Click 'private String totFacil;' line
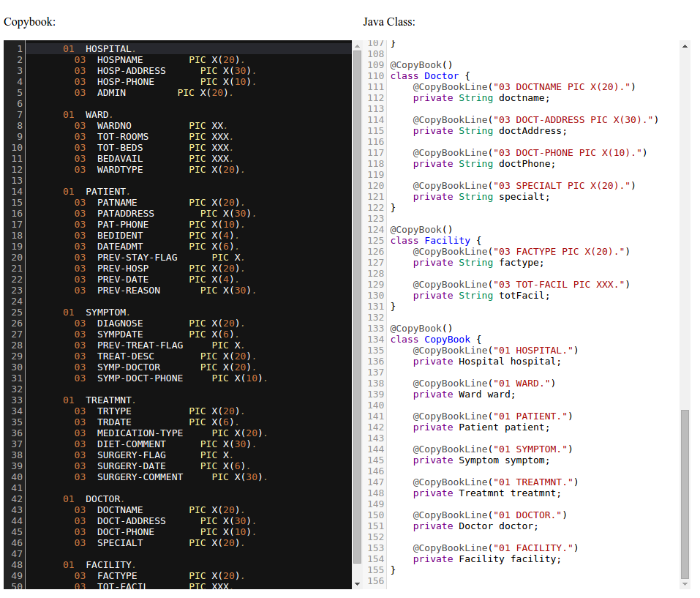The height and width of the screenshot is (598, 700). click(481, 296)
